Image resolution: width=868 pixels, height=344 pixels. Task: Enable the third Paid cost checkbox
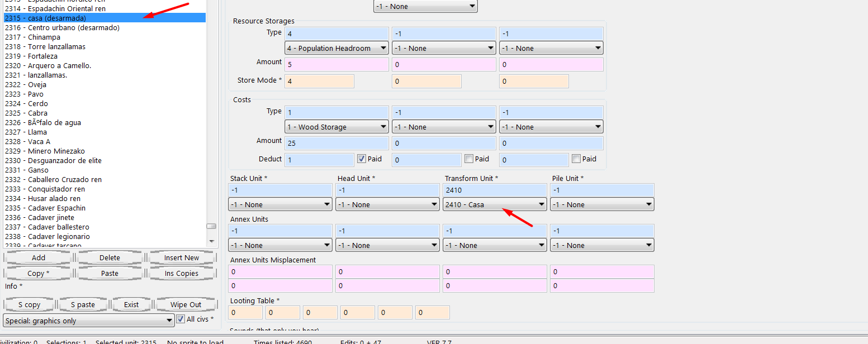click(x=576, y=159)
